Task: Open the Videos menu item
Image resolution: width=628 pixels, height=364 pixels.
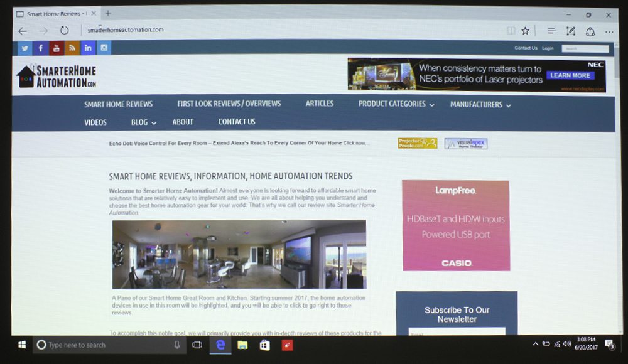Action: click(x=95, y=122)
